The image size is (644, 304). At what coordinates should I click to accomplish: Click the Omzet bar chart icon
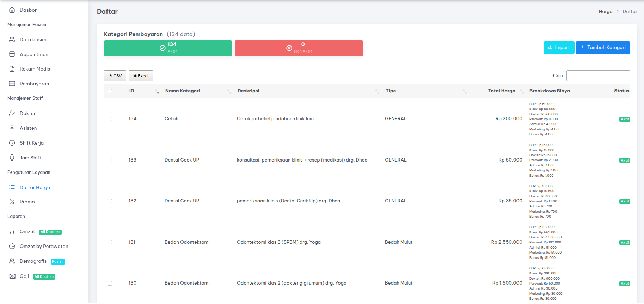point(12,231)
